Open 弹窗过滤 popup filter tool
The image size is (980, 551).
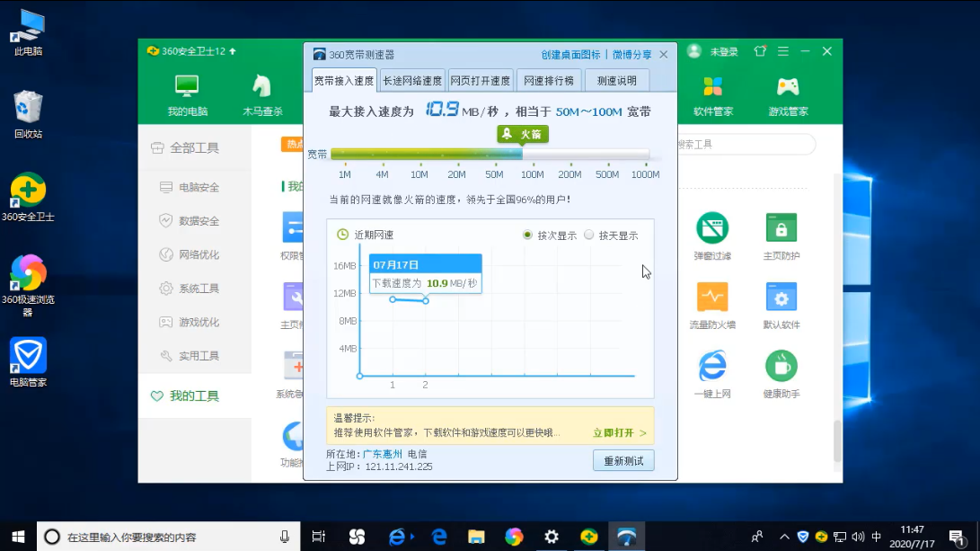point(712,228)
